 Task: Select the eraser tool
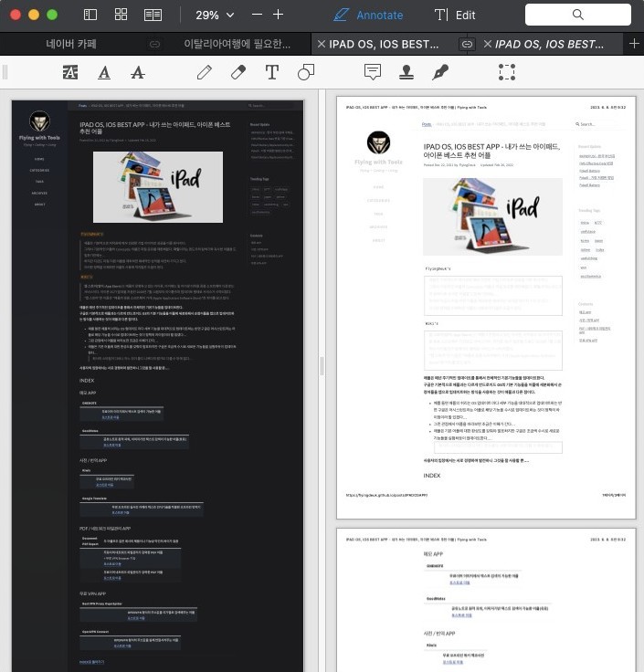238,72
